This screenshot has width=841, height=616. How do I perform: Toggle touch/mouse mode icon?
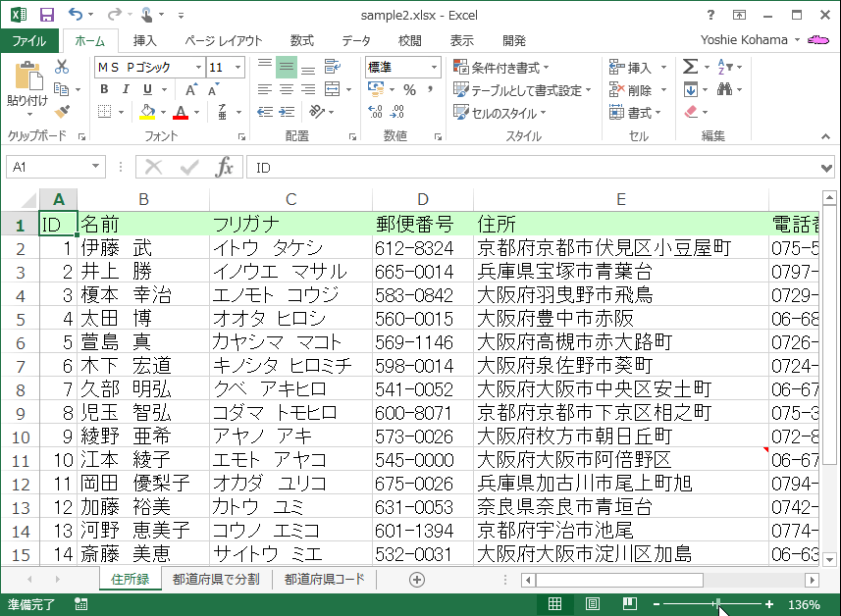[x=146, y=15]
